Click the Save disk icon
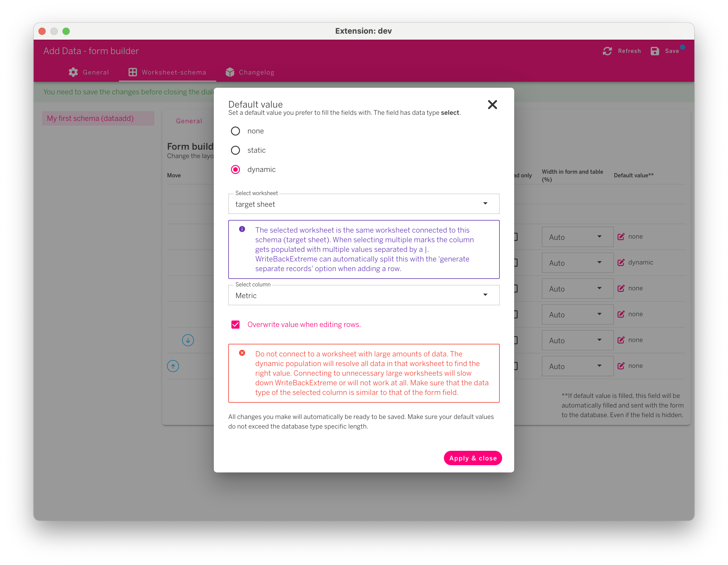Screen dimensions: 728x565 coord(655,51)
